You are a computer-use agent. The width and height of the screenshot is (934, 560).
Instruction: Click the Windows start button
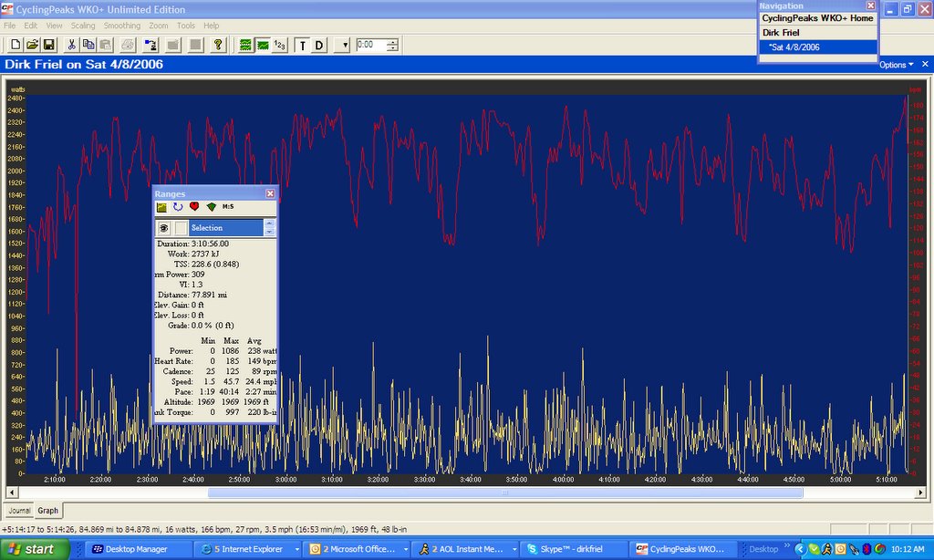pos(34,549)
